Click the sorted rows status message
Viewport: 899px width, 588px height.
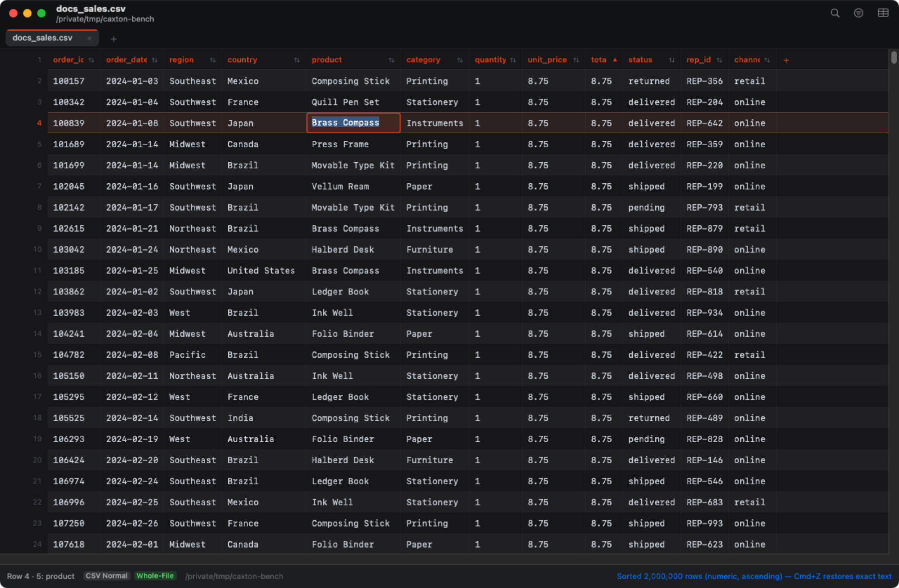click(754, 576)
